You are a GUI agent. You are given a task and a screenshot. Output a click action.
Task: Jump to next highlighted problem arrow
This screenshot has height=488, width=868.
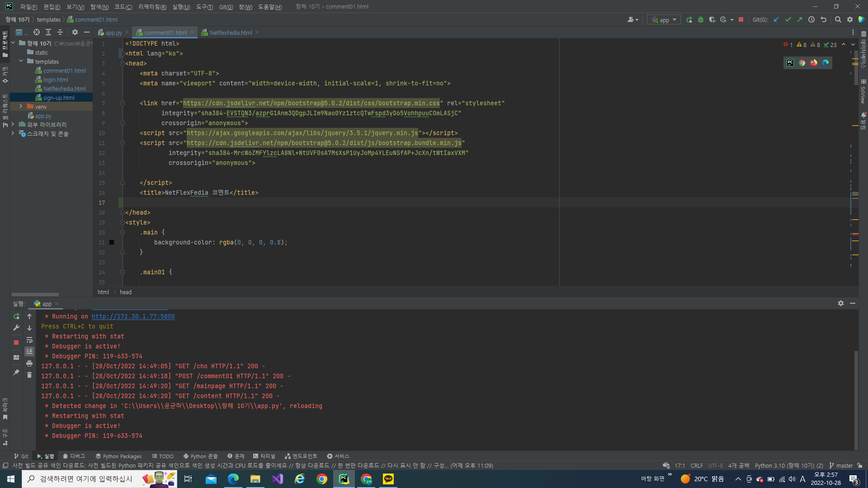click(x=853, y=45)
